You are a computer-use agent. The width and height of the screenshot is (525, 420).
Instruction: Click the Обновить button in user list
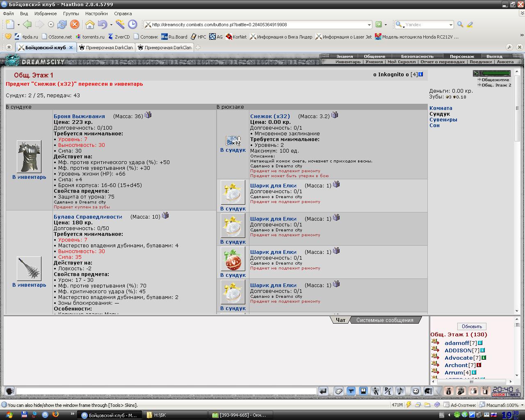point(472,326)
